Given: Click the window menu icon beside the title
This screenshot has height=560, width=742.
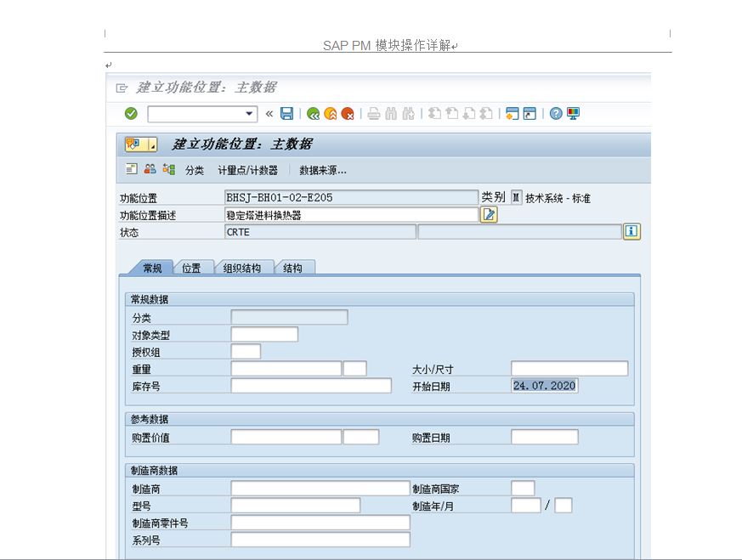Looking at the screenshot, I should pos(122,88).
